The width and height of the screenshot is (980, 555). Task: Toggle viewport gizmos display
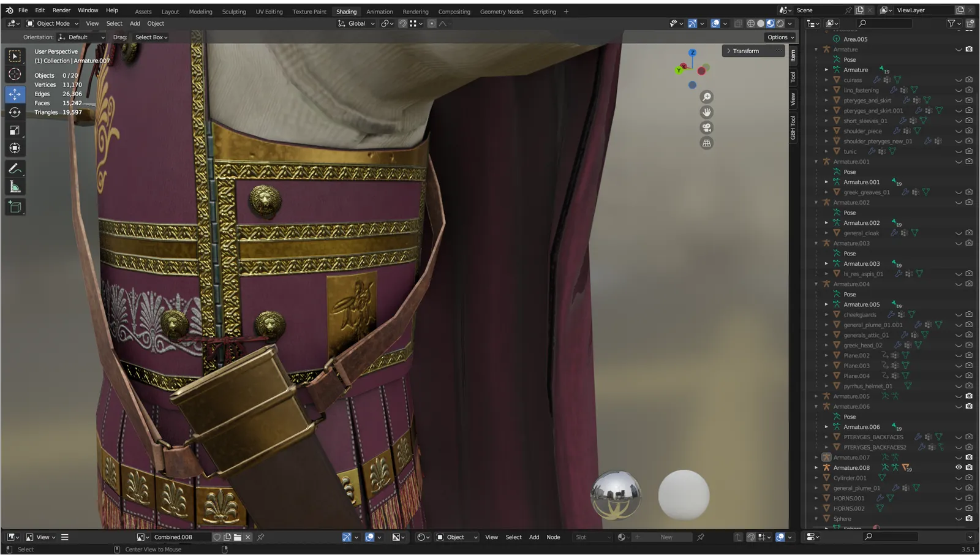pyautogui.click(x=692, y=23)
